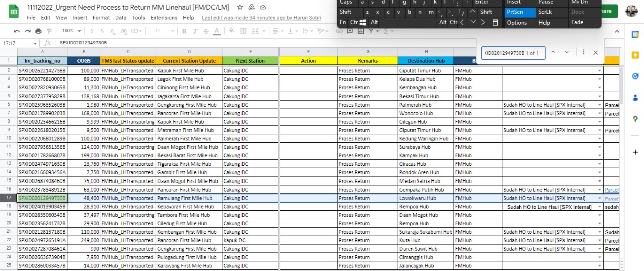
Task: Open Google Maps side panel
Action: (x=635, y=119)
